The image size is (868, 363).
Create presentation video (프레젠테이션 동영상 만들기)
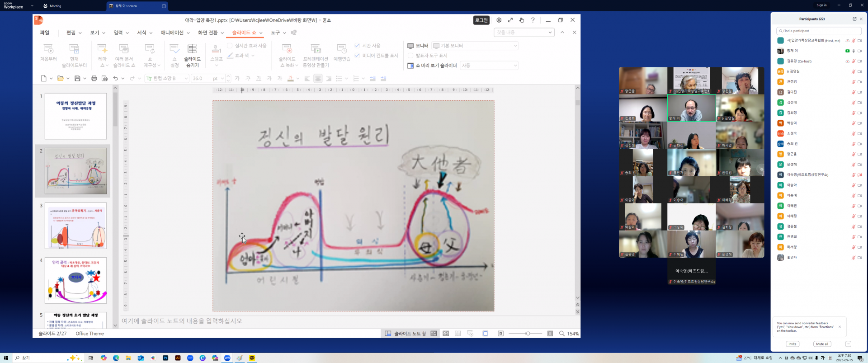pyautogui.click(x=316, y=55)
